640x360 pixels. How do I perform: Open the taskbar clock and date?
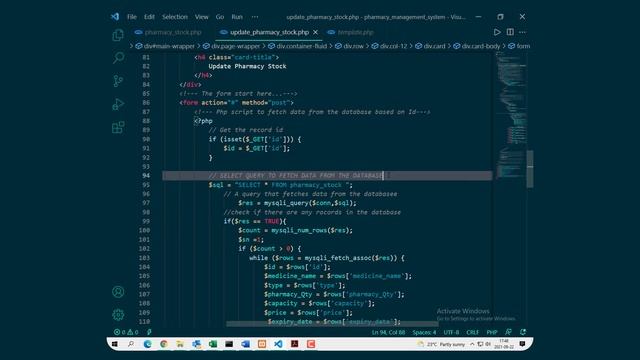pyautogui.click(x=504, y=344)
